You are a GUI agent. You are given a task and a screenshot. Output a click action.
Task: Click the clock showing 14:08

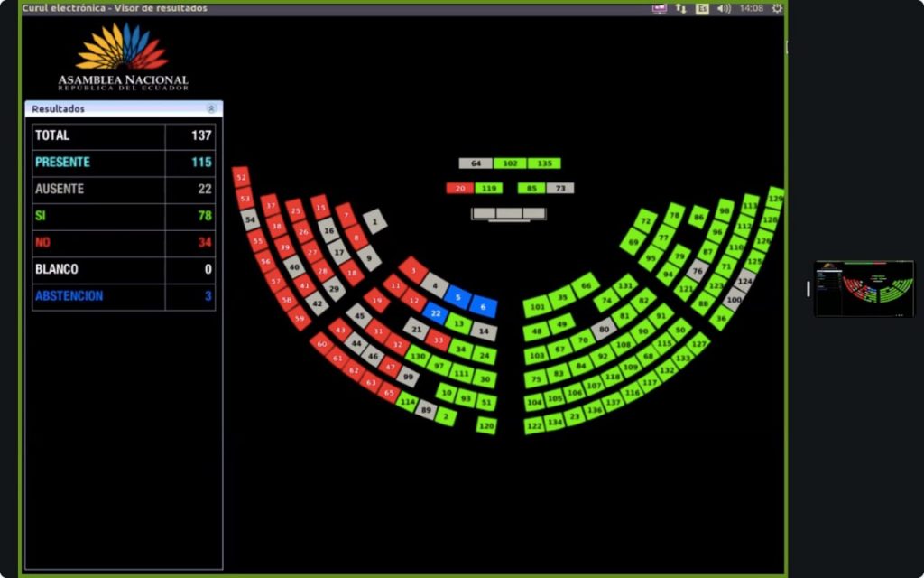click(x=751, y=8)
